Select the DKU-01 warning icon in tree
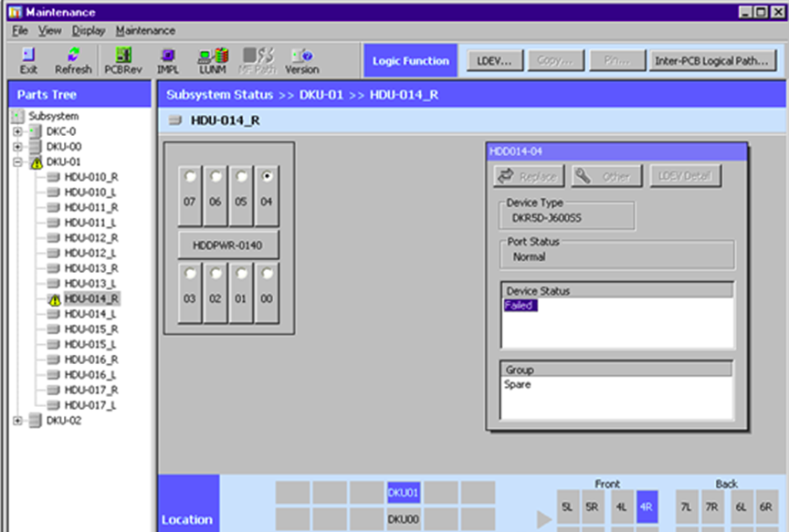 (35, 162)
